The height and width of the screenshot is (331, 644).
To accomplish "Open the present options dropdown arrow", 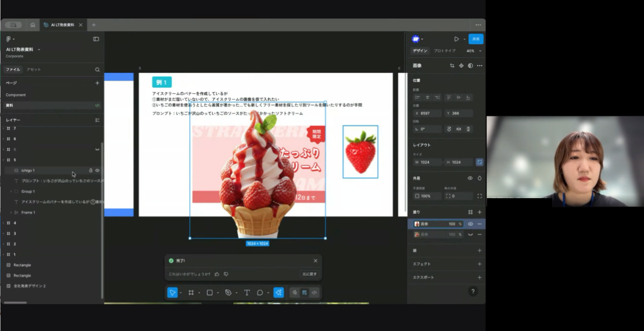I will pos(465,39).
